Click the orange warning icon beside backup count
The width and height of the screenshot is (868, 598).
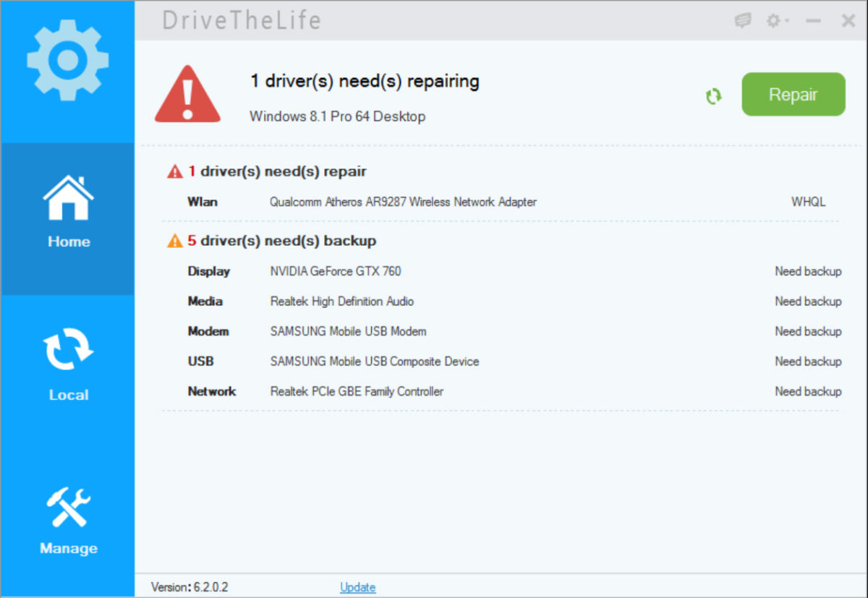point(174,241)
